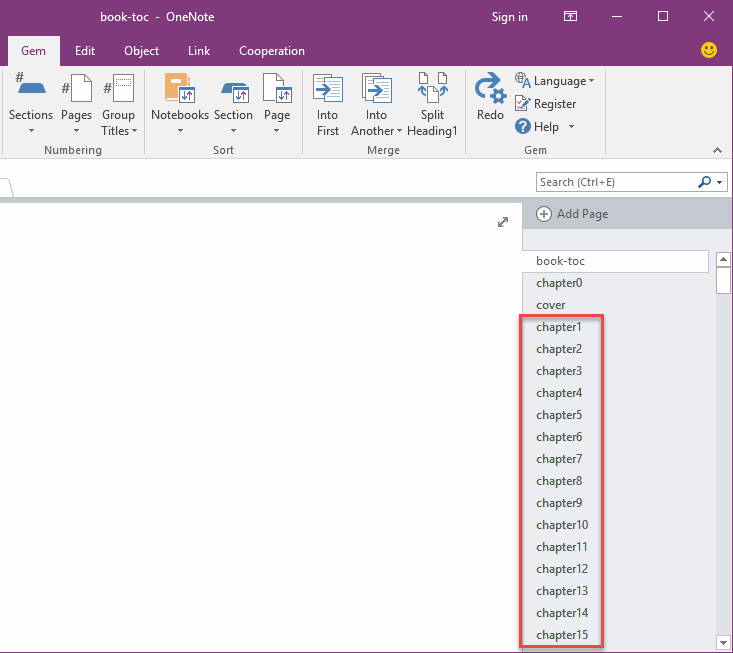Expand the page to full view

[503, 222]
